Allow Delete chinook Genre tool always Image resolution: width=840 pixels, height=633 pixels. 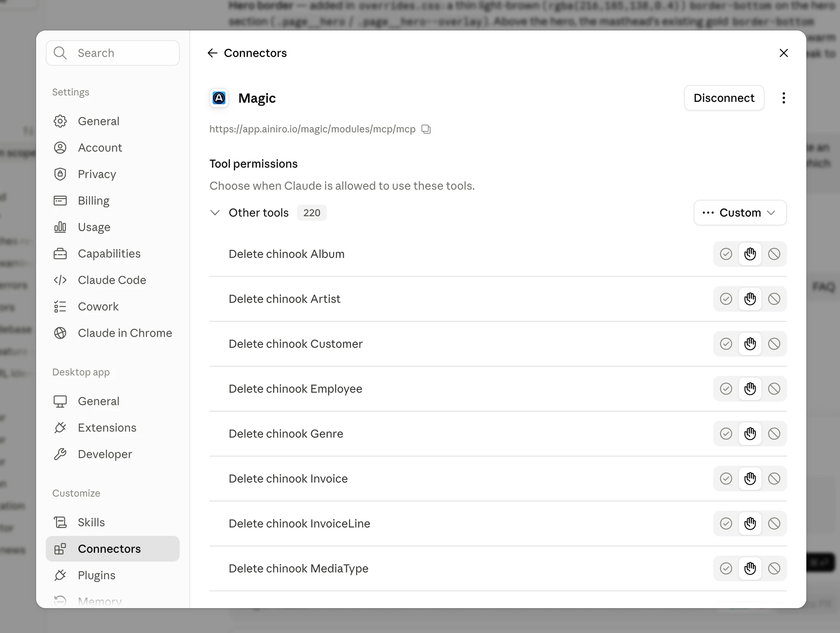point(726,434)
